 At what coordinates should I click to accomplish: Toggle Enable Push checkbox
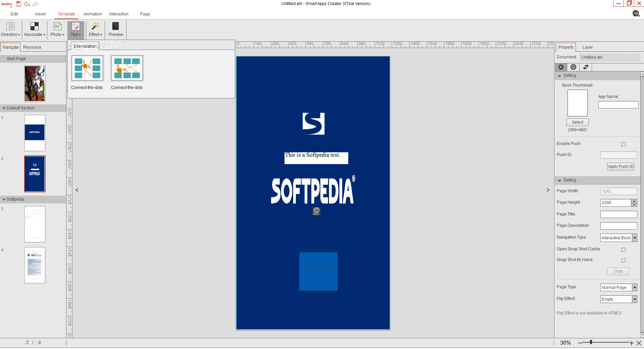624,144
